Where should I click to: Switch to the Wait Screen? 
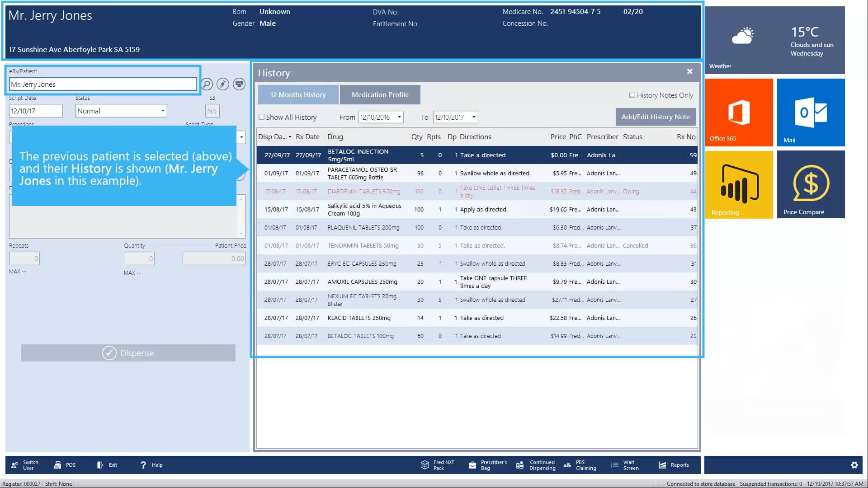[x=625, y=465]
